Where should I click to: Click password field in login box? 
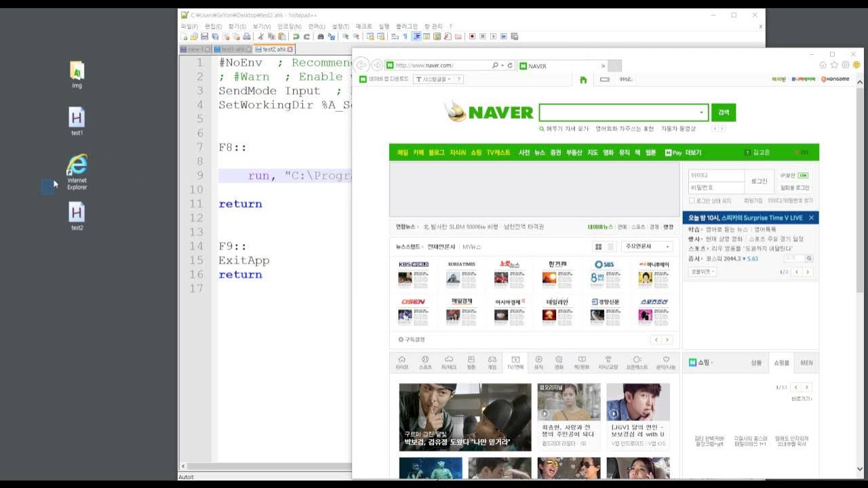tap(716, 187)
